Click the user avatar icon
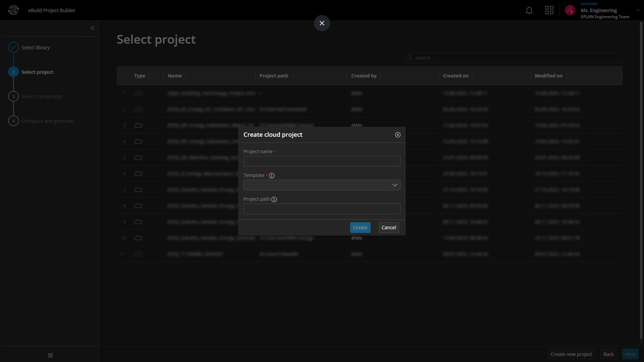This screenshot has width=644, height=362. point(570,10)
